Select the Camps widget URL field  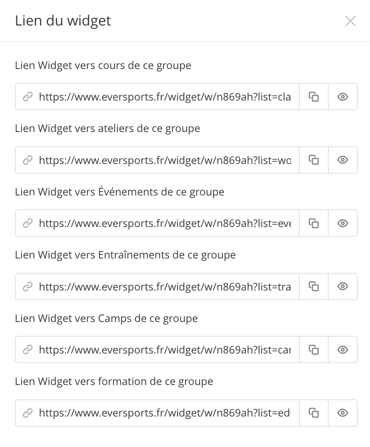pos(157,350)
